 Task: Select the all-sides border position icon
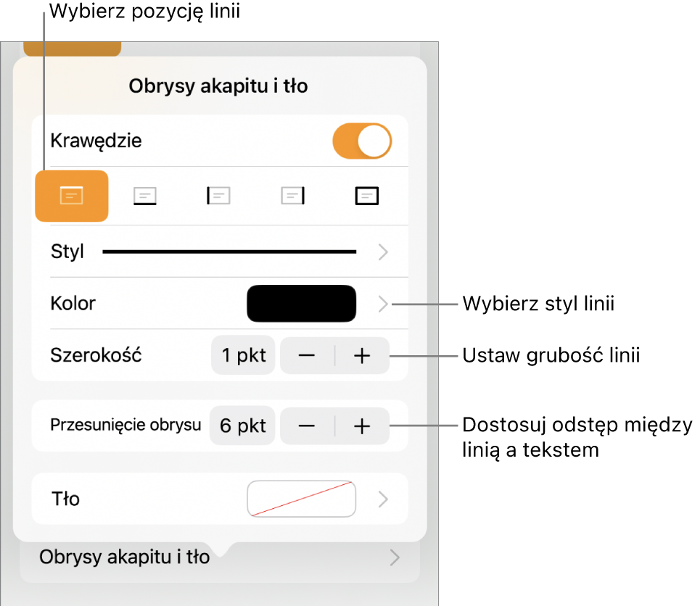point(367,196)
